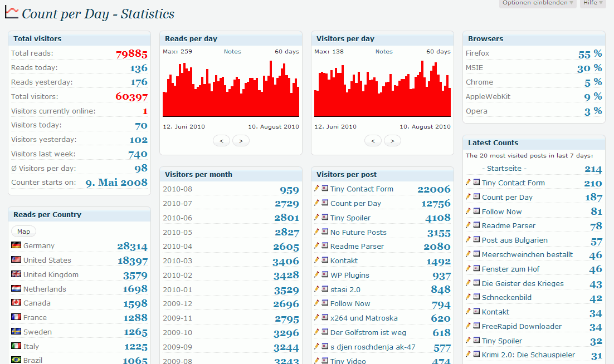Screen dimensions: 614x364
Task: Click the pencil edit icon beside Tiny Contact Form in Visitors per post
Action: (317, 189)
